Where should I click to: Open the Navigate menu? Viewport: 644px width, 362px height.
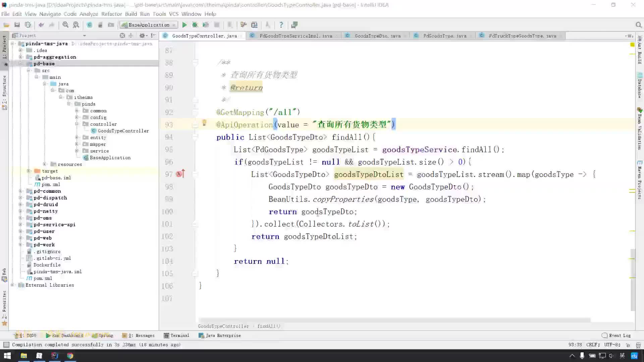[x=50, y=14]
